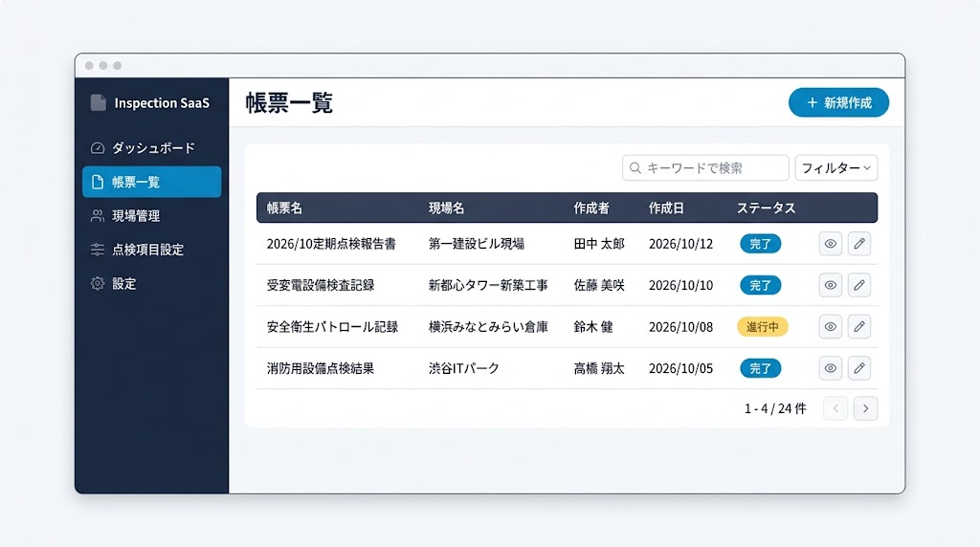Click the 進行中 status badge
The width and height of the screenshot is (980, 547).
pyautogui.click(x=763, y=327)
